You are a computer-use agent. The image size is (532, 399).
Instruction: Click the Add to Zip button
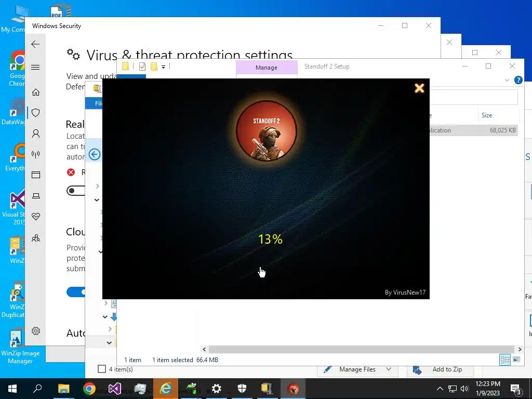(x=440, y=369)
